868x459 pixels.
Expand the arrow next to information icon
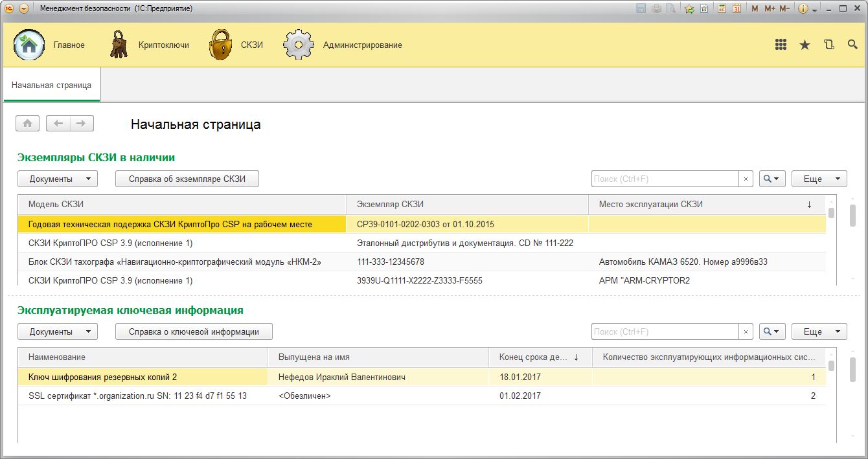pos(814,9)
